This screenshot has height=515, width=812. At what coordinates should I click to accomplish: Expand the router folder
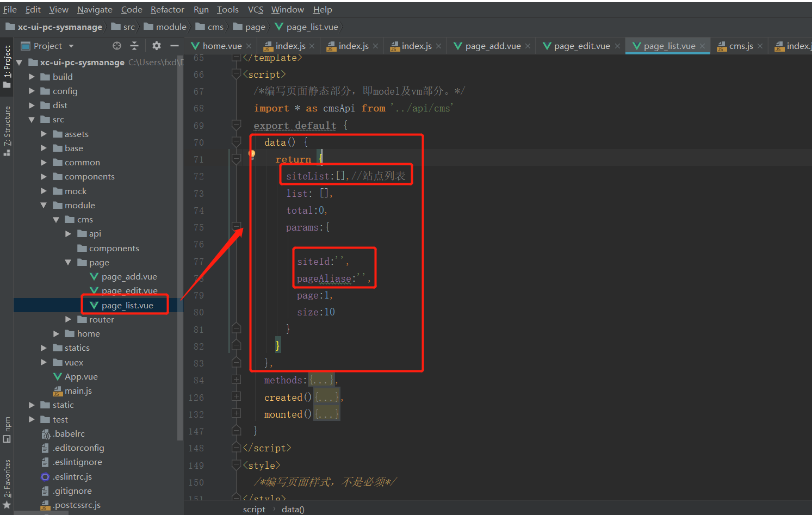click(x=68, y=319)
